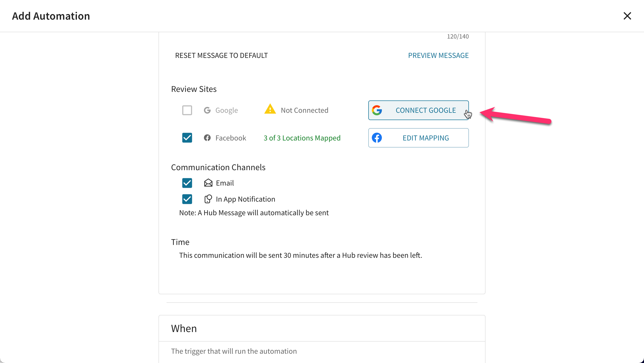Click the 120/140 character counter
Image resolution: width=644 pixels, height=363 pixels.
(458, 37)
